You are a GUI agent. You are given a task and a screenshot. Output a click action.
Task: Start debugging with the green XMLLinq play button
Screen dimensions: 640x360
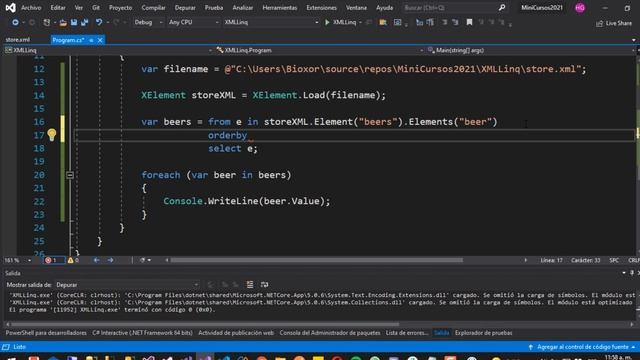[x=340, y=22]
